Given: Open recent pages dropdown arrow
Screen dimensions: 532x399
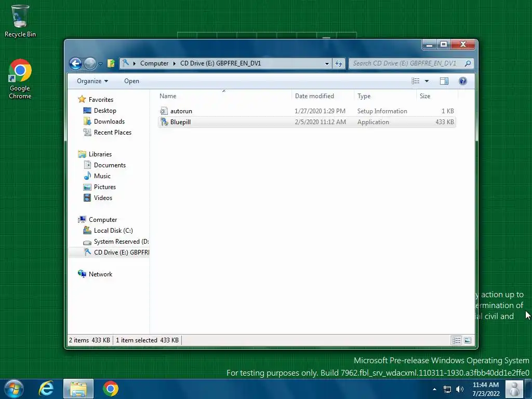Looking at the screenshot, I should click(100, 63).
